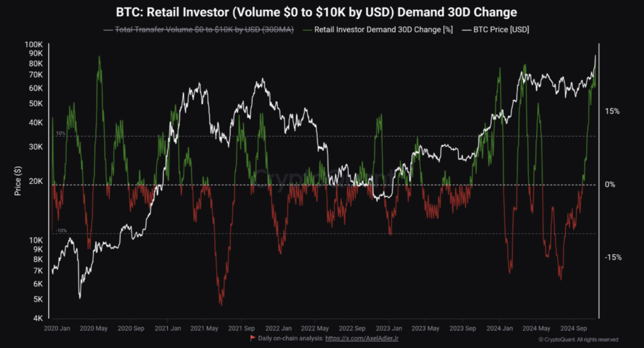Click the 0% label on the right axis
This screenshot has height=348, width=644.
(610, 184)
